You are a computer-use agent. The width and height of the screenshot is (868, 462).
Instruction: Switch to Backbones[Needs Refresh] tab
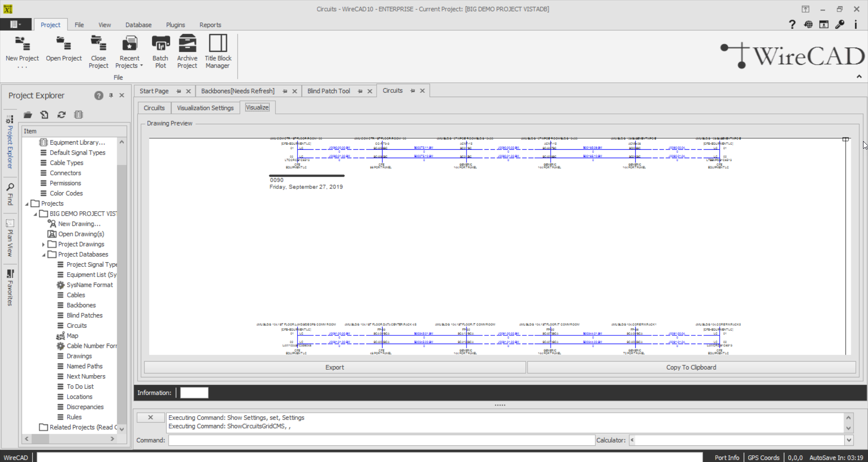tap(238, 91)
